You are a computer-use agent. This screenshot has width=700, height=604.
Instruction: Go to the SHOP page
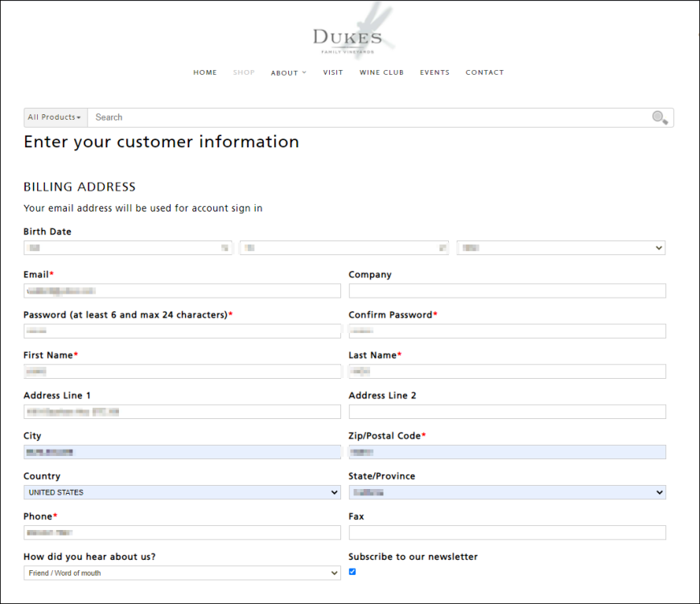pyautogui.click(x=244, y=72)
